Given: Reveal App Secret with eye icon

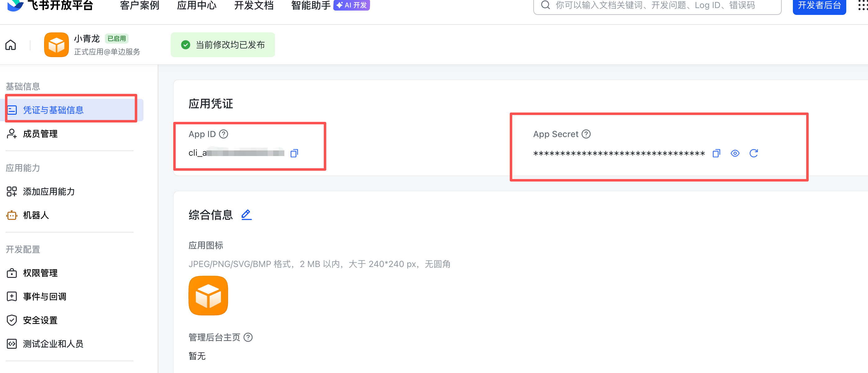Looking at the screenshot, I should 735,154.
